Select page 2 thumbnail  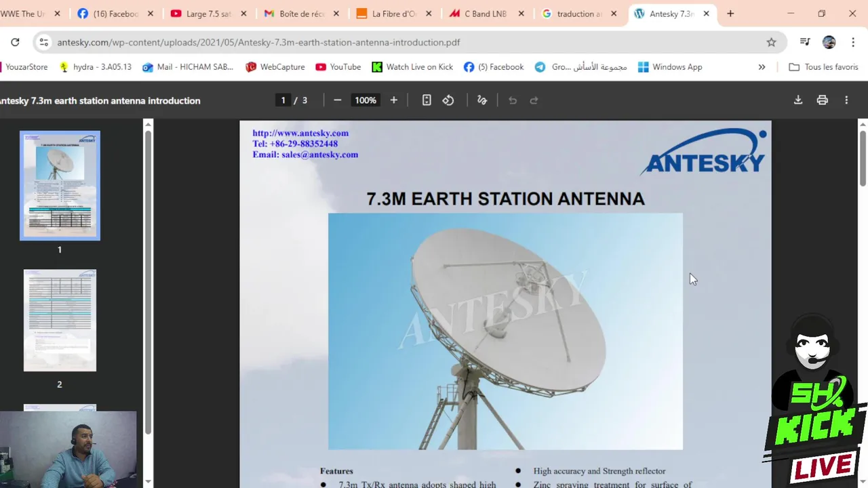pyautogui.click(x=60, y=320)
